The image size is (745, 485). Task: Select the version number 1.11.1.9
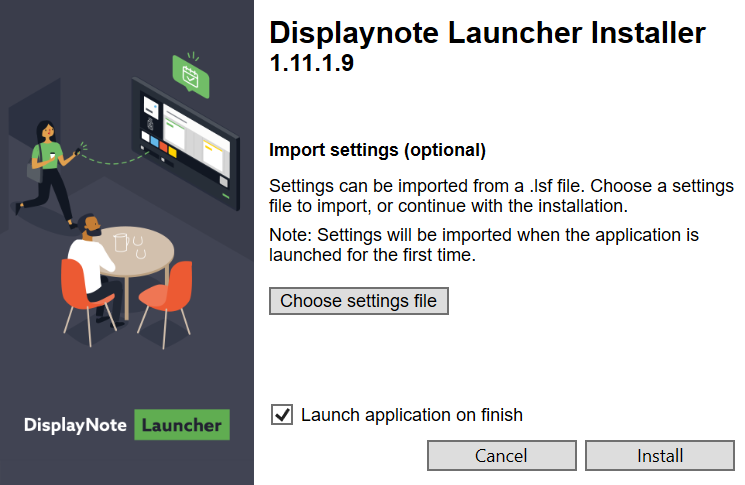312,63
